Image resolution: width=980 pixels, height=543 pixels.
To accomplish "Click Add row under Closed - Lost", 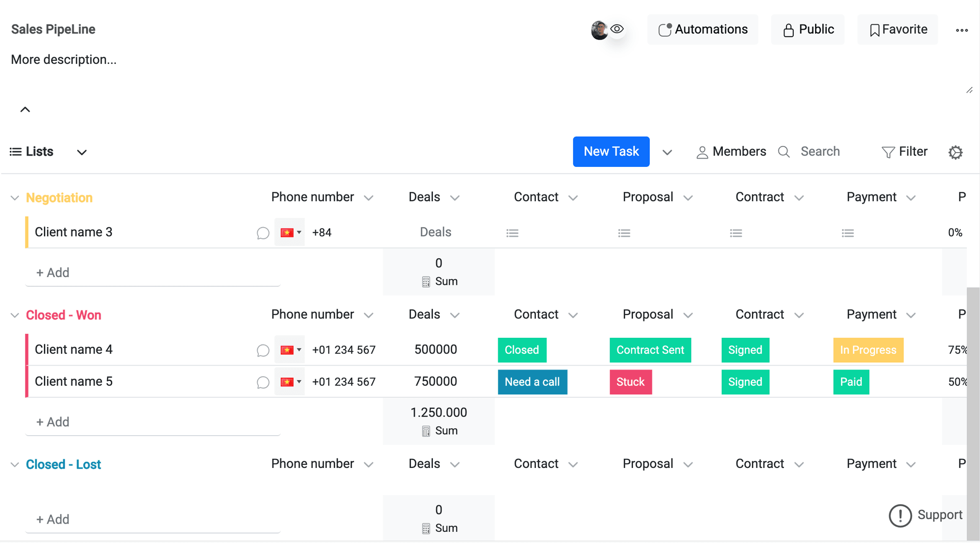I will coord(53,520).
